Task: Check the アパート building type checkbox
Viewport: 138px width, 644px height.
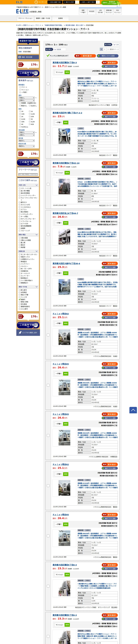Action: coord(20,87)
